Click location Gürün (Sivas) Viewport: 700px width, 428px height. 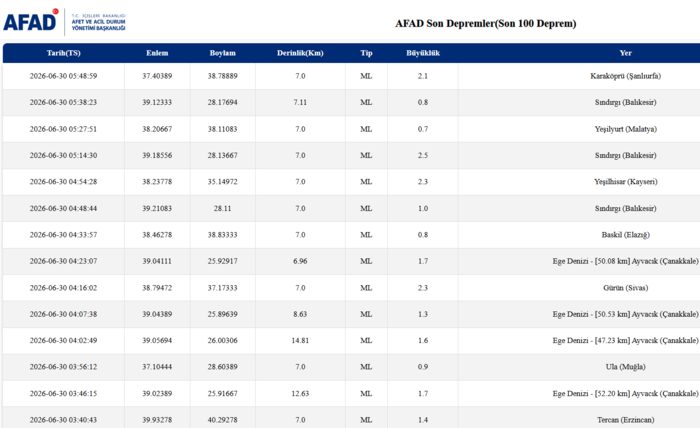click(x=625, y=288)
